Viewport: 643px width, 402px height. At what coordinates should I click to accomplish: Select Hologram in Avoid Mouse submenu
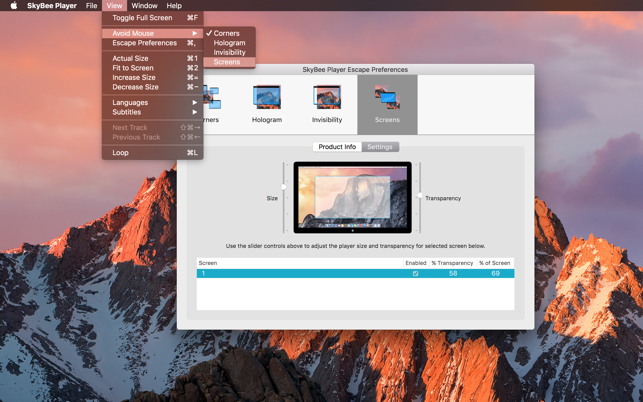[229, 43]
